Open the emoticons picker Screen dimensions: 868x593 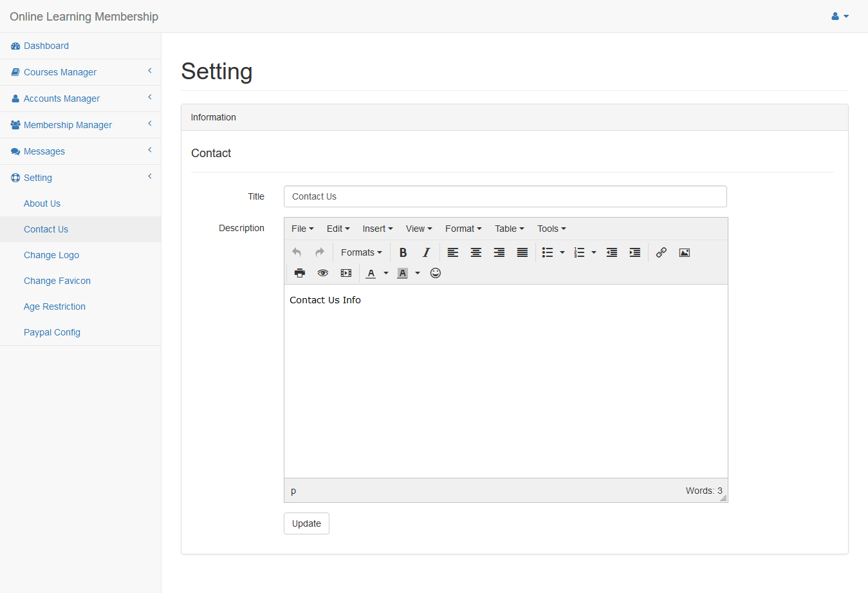coord(436,273)
